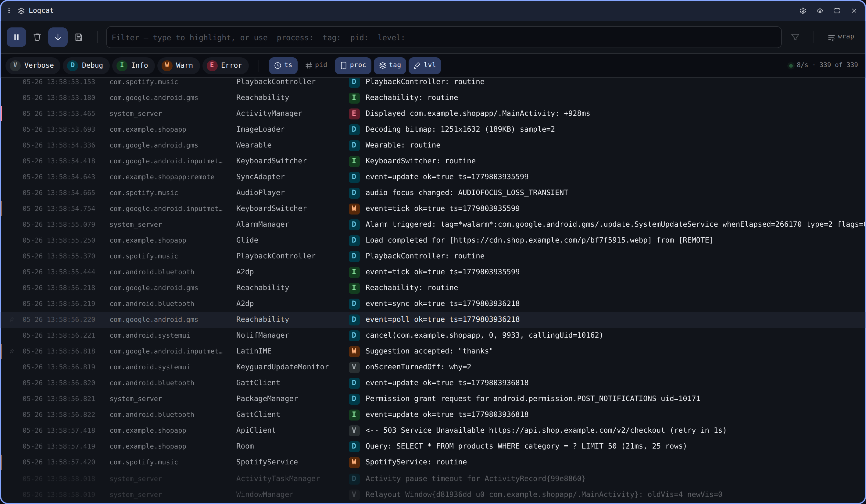
Task: Toggle lvl column visibility
Action: point(425,65)
